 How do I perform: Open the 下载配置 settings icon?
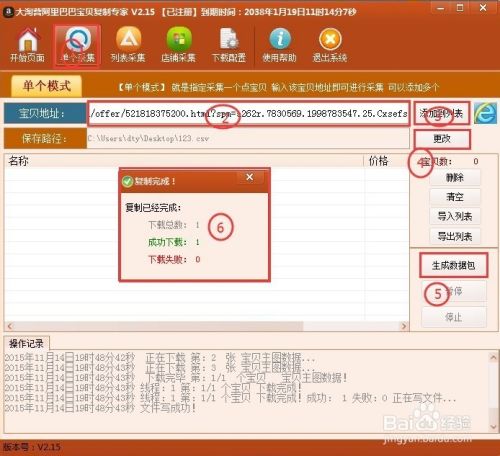point(229,45)
